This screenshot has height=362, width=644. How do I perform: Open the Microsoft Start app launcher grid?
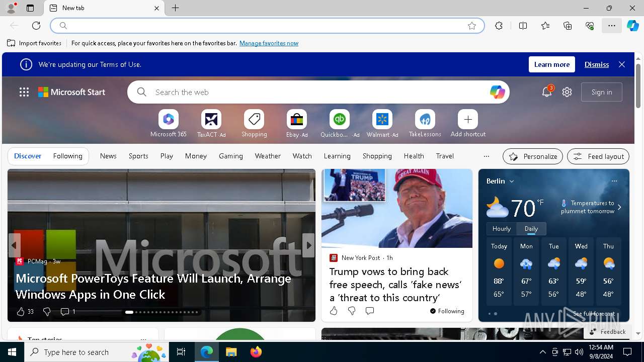pos(24,92)
